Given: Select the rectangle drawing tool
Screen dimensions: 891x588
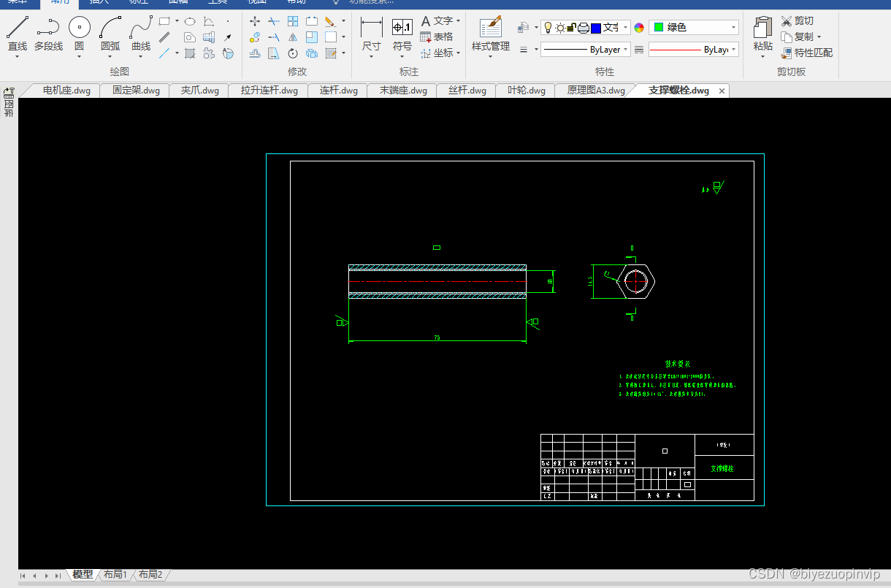Looking at the screenshot, I should (x=164, y=21).
